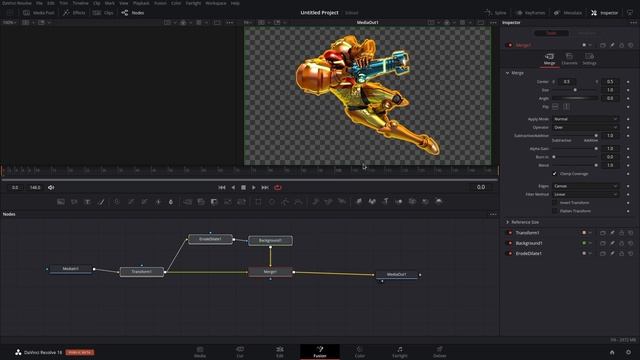This screenshot has height=360, width=640.
Task: Toggle vertical Flip button
Action: tap(567, 107)
